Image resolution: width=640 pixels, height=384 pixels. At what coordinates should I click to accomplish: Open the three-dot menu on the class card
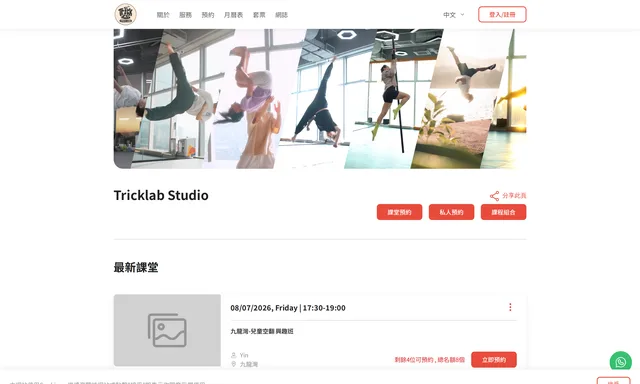510,307
